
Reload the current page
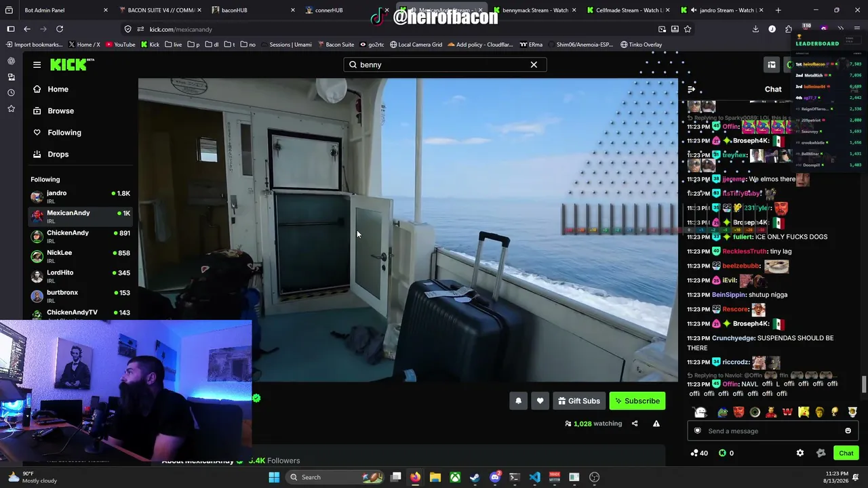click(60, 29)
